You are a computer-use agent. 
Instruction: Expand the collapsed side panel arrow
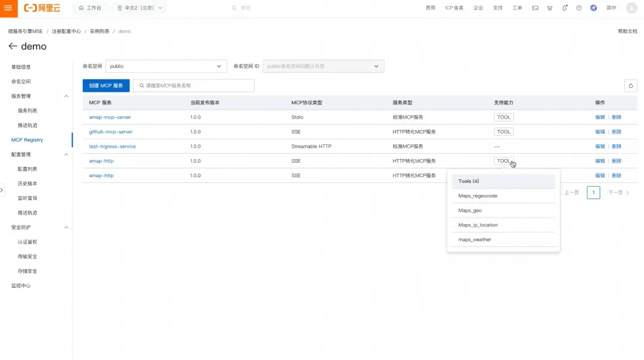[x=2, y=190]
